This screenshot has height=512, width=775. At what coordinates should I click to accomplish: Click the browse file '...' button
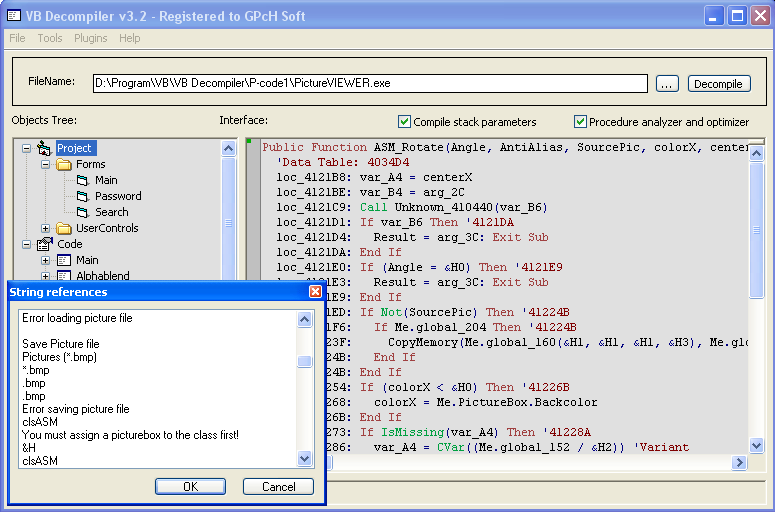[x=667, y=84]
